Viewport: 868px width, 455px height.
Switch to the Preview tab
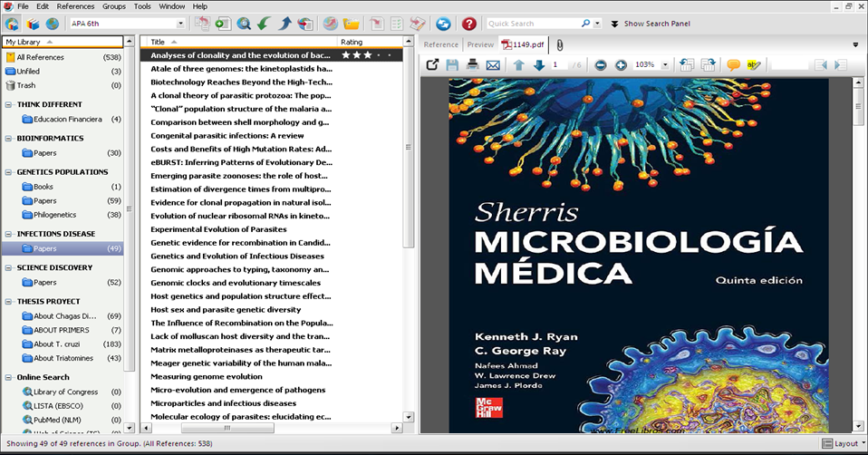click(x=480, y=44)
